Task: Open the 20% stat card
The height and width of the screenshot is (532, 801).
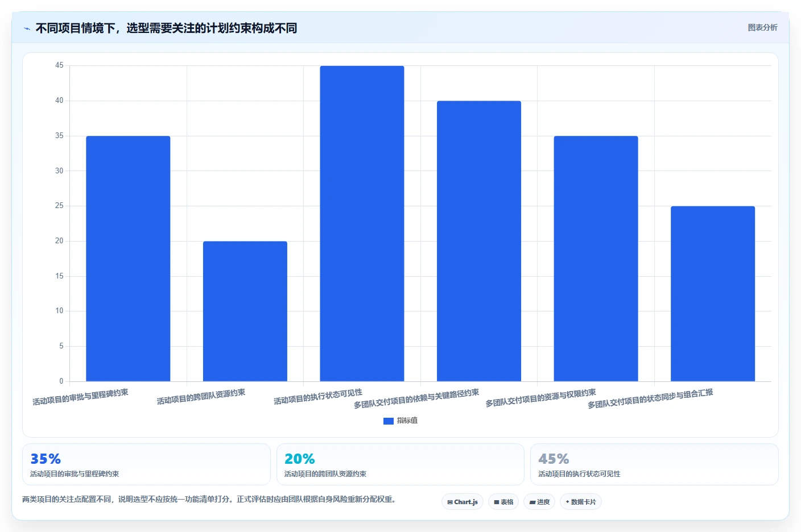Action: (400, 464)
